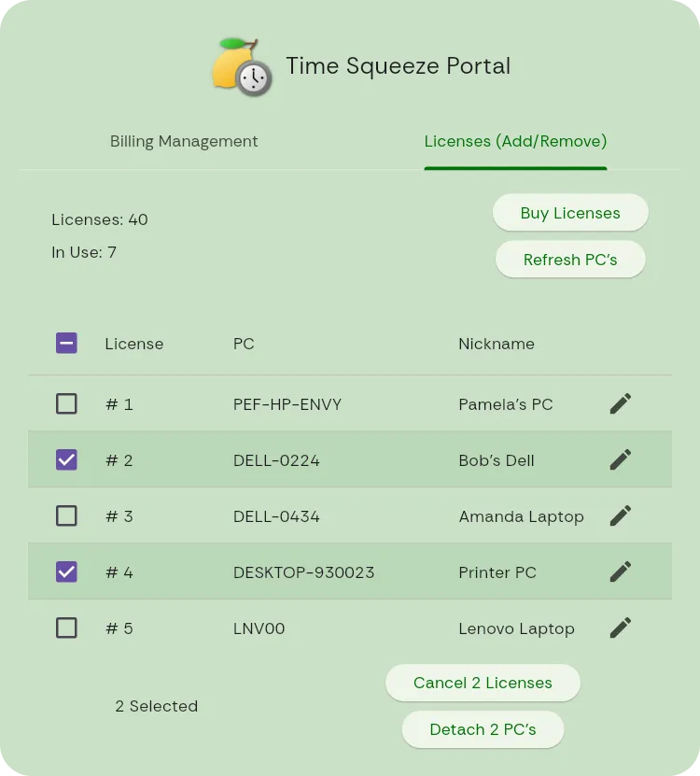Tick the checkbox for license #5
Image resolution: width=700 pixels, height=776 pixels.
[x=66, y=628]
